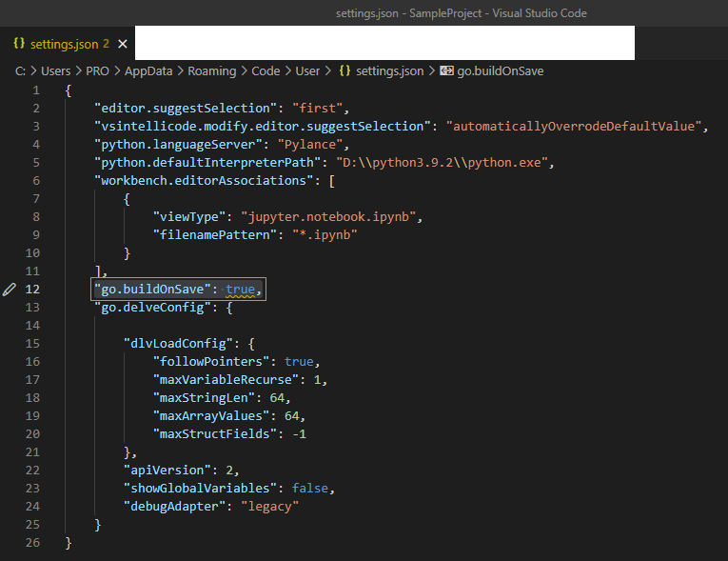Click line number 12 in the gutter

[32, 290]
